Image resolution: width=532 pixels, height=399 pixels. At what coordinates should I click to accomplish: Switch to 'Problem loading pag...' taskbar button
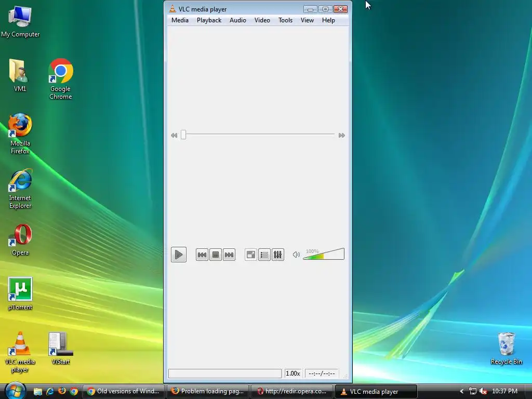tap(208, 391)
